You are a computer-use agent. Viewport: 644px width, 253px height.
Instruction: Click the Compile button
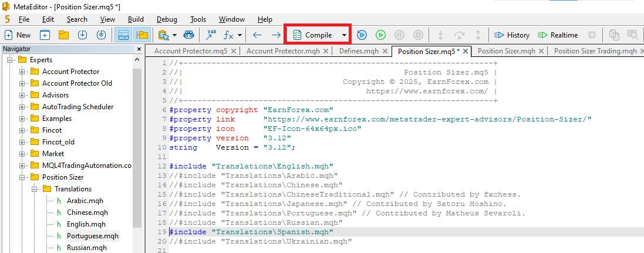click(x=312, y=35)
